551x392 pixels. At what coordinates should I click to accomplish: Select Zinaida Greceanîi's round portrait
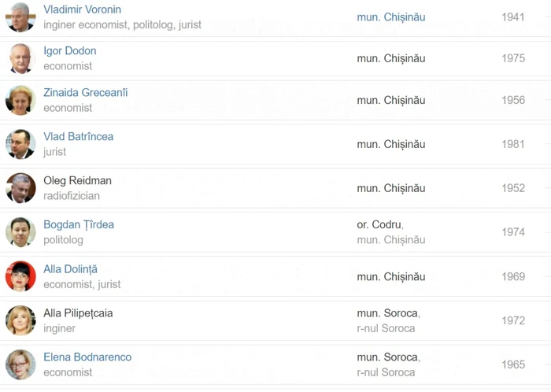[x=20, y=100]
